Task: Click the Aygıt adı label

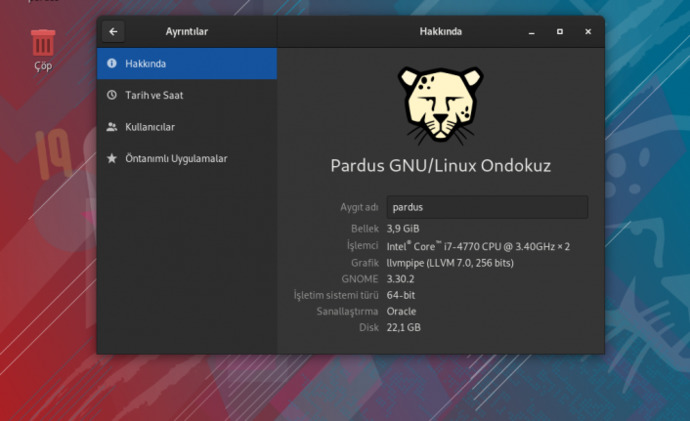Action: click(359, 207)
